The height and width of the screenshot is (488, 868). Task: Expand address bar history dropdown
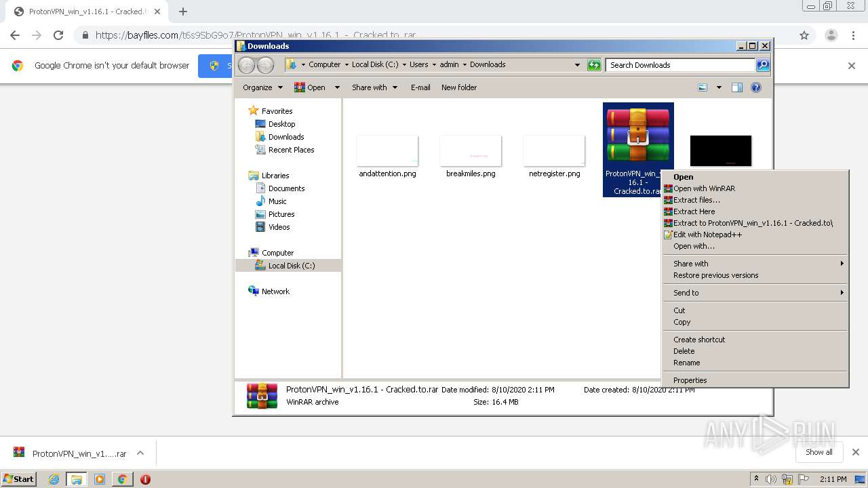point(577,65)
